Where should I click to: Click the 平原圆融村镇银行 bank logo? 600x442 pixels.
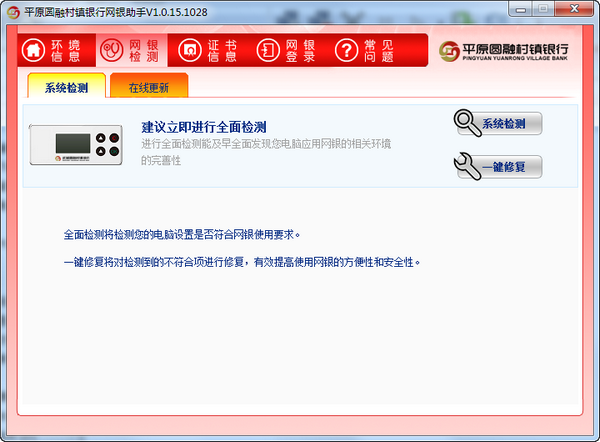click(x=504, y=52)
